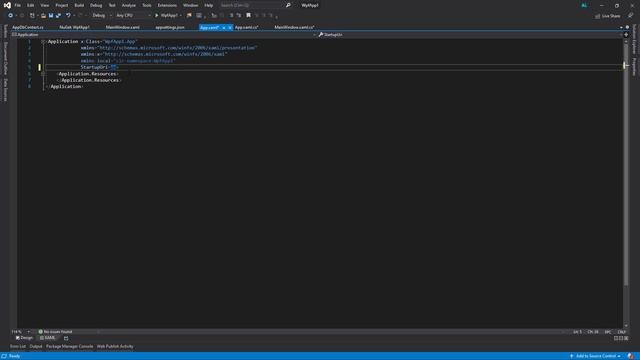Open the Test menu
The image size is (640, 360).
tap(112, 5)
